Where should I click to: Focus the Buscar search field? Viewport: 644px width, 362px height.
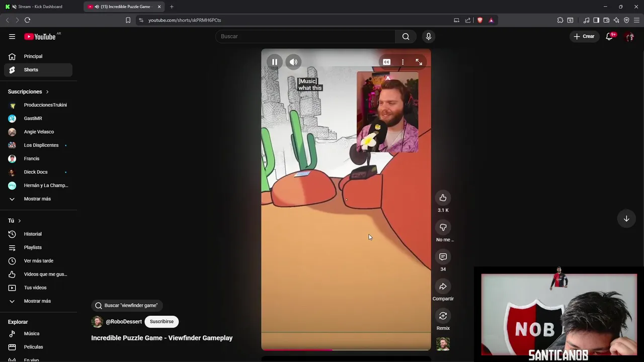tap(305, 36)
